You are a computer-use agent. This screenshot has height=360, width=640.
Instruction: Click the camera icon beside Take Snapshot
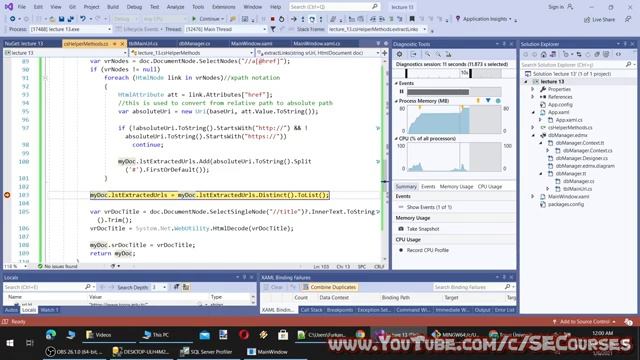[x=401, y=229]
